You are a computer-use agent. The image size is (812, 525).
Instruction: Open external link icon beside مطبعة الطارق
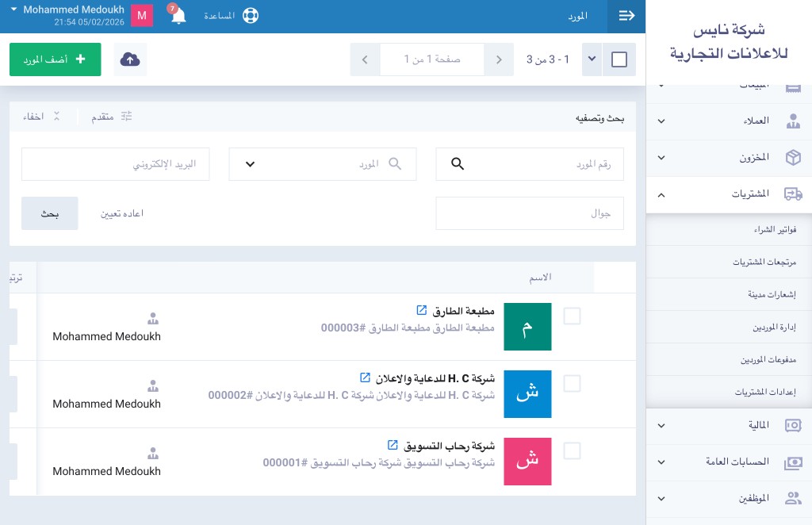(x=421, y=310)
